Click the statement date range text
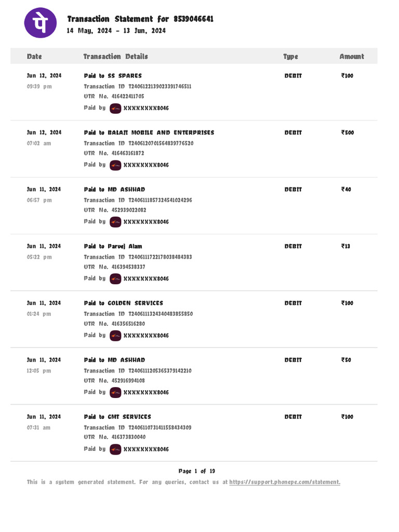The image size is (399, 532). pos(116,31)
